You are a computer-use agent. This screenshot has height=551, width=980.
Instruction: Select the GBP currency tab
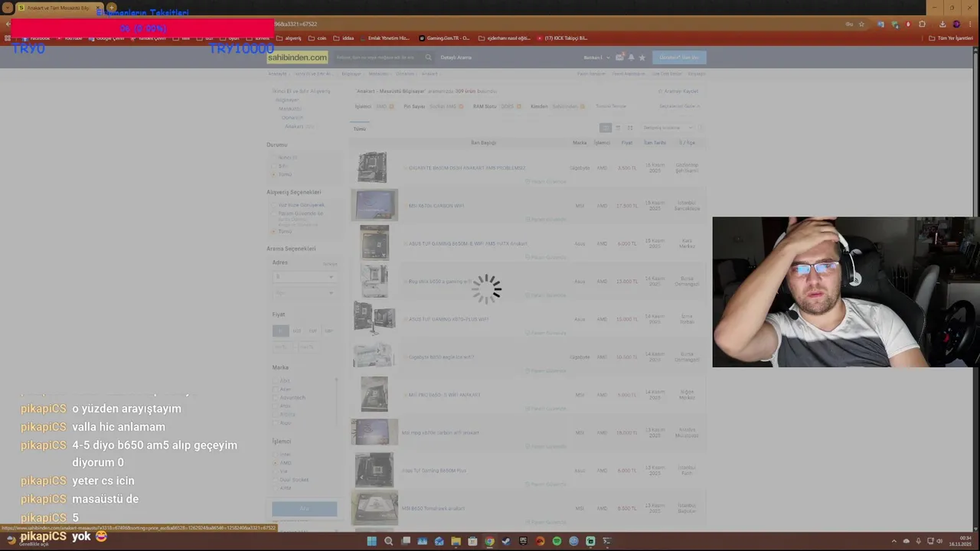pos(328,331)
